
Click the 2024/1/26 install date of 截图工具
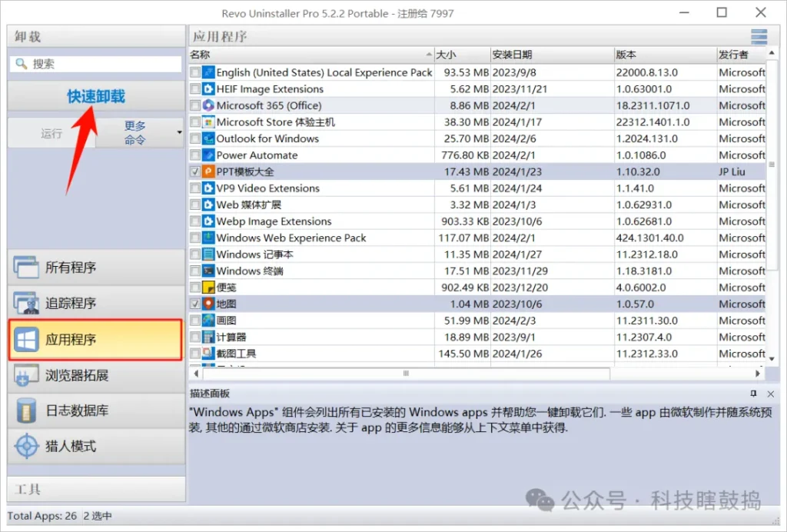pos(517,354)
